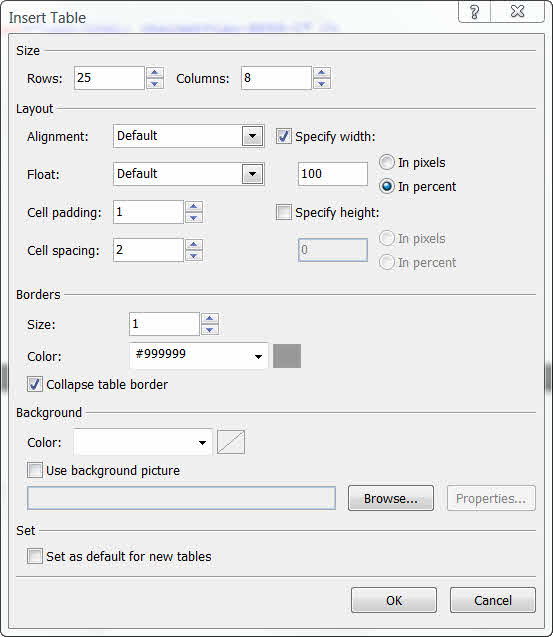
Task: Decrease Cell spacing with down arrow
Action: pyautogui.click(x=194, y=255)
